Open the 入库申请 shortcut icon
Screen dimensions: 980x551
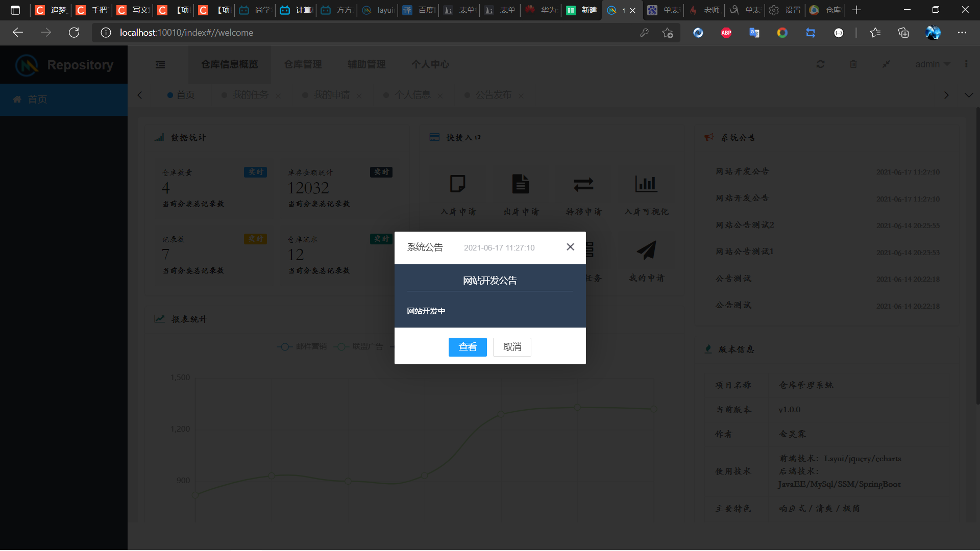coord(457,184)
